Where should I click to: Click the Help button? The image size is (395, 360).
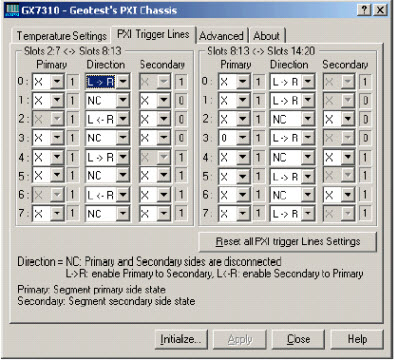pyautogui.click(x=357, y=339)
